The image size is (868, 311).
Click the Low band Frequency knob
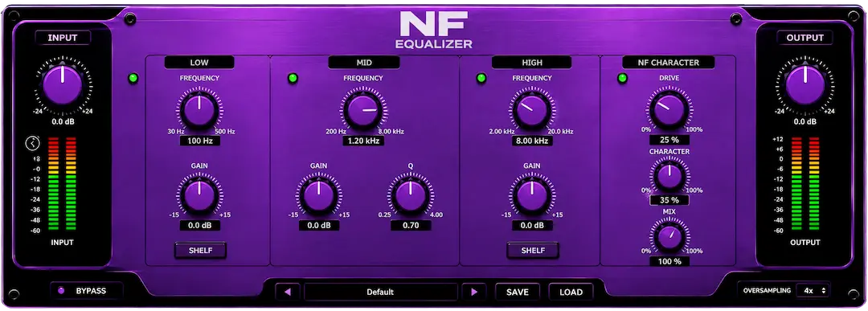(199, 109)
